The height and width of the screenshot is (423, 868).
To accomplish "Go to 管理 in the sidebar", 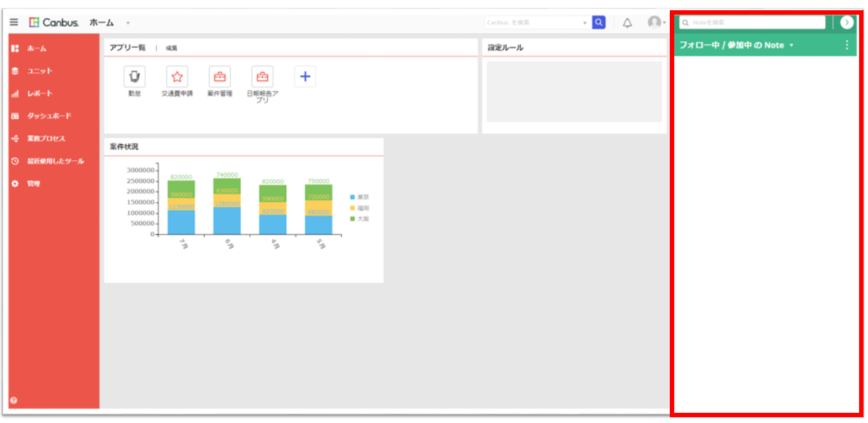I will tap(33, 184).
